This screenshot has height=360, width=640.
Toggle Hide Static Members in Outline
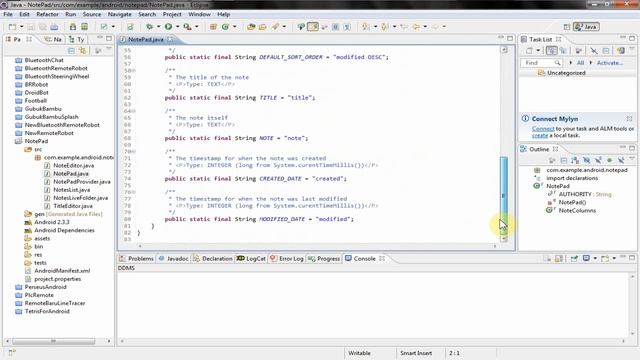(598, 160)
